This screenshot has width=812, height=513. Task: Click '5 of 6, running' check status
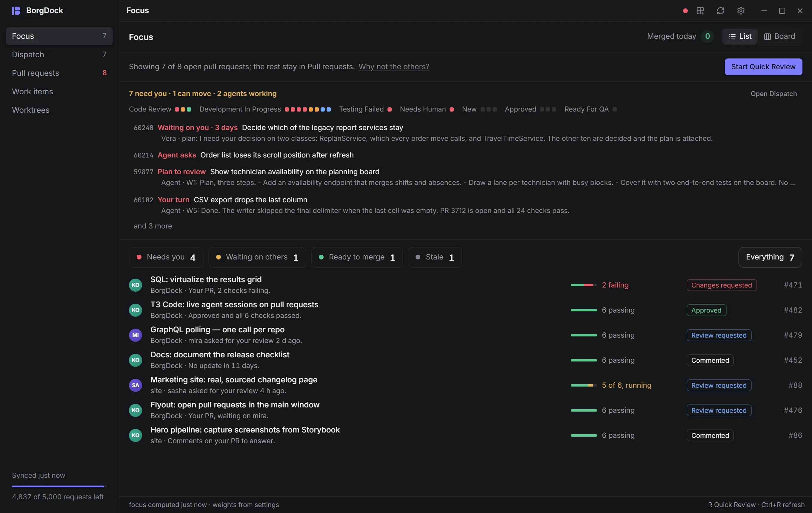pos(627,385)
